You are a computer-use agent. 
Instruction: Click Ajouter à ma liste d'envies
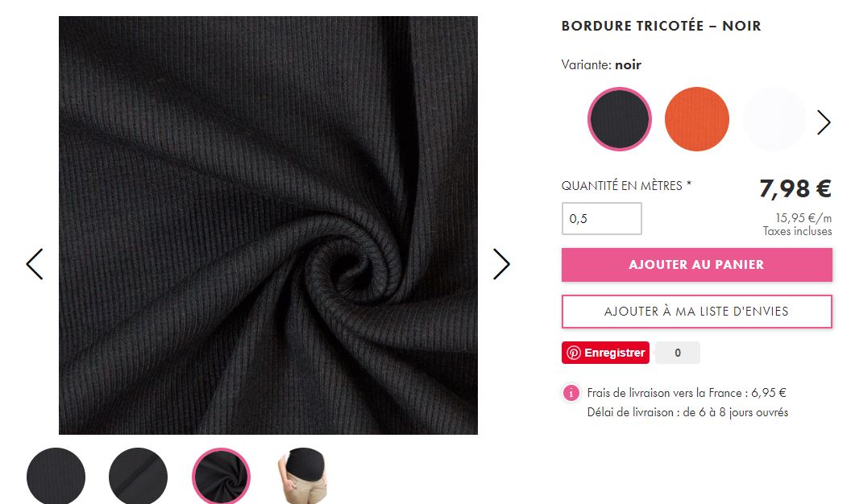point(697,312)
